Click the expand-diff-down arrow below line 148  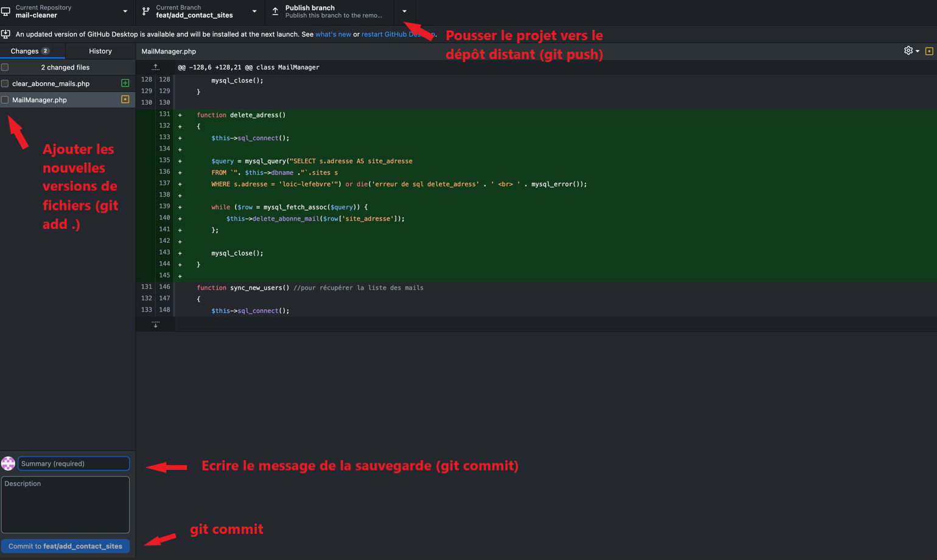155,324
